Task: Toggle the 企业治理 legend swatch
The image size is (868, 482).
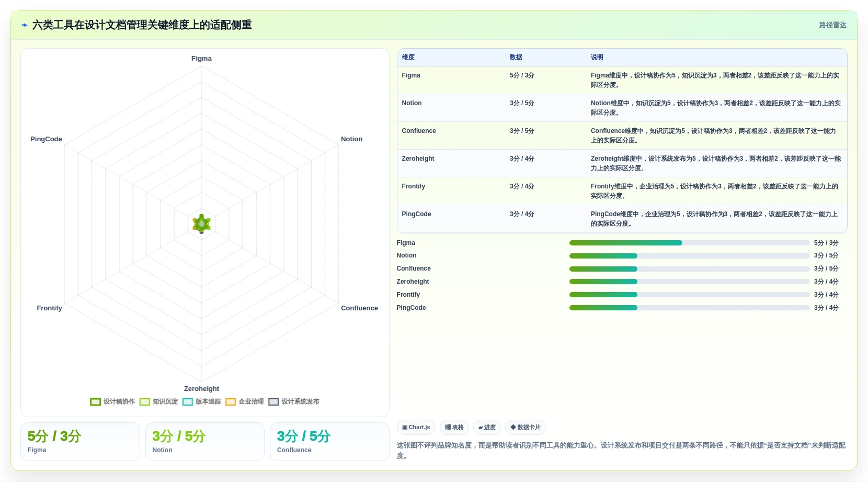Action: (231, 402)
